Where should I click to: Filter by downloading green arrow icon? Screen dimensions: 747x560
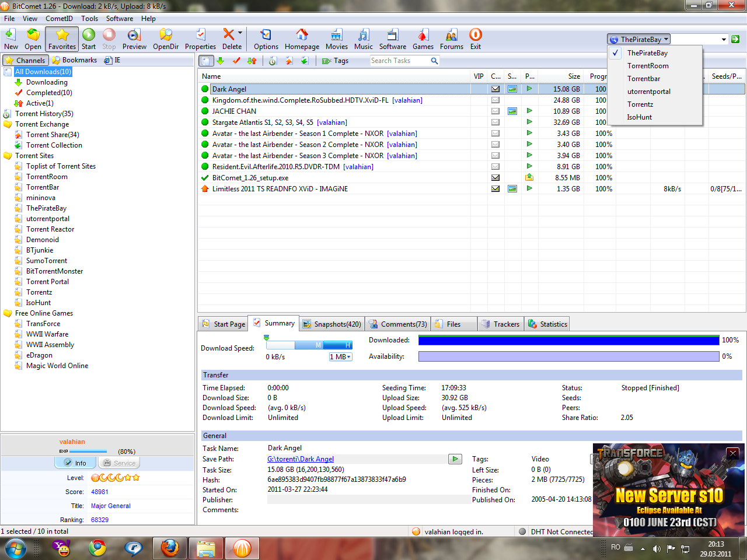coord(220,61)
